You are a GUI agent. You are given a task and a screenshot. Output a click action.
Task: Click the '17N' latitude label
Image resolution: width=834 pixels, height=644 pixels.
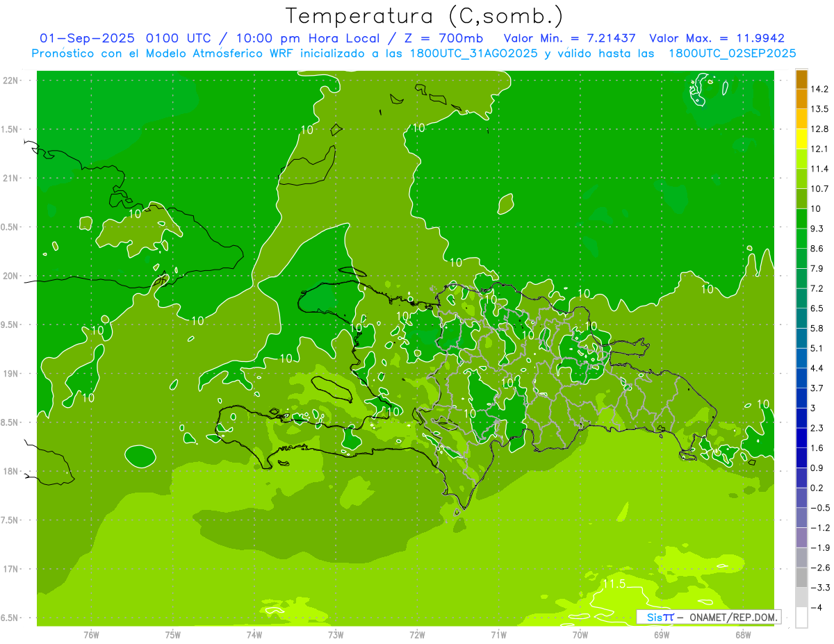tap(11, 570)
